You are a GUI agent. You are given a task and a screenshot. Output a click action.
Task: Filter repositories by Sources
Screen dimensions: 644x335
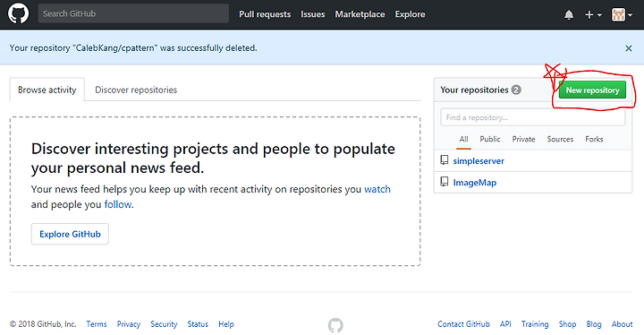(x=560, y=139)
